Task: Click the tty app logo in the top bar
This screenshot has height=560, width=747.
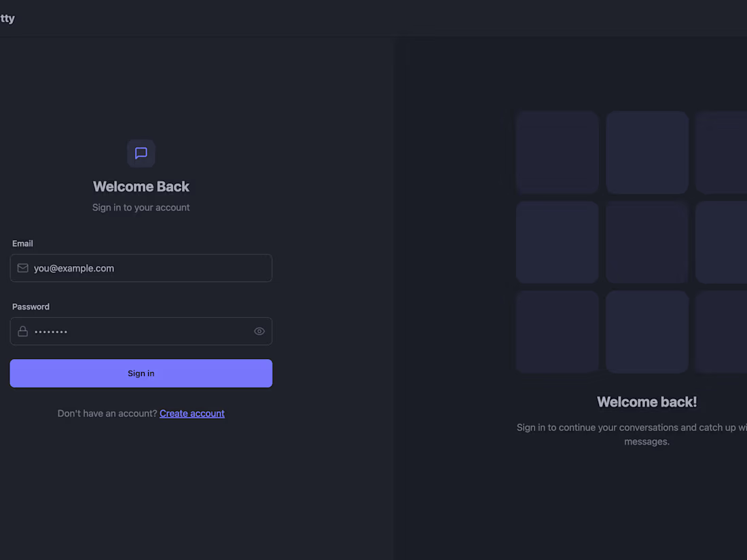Action: coord(7,18)
